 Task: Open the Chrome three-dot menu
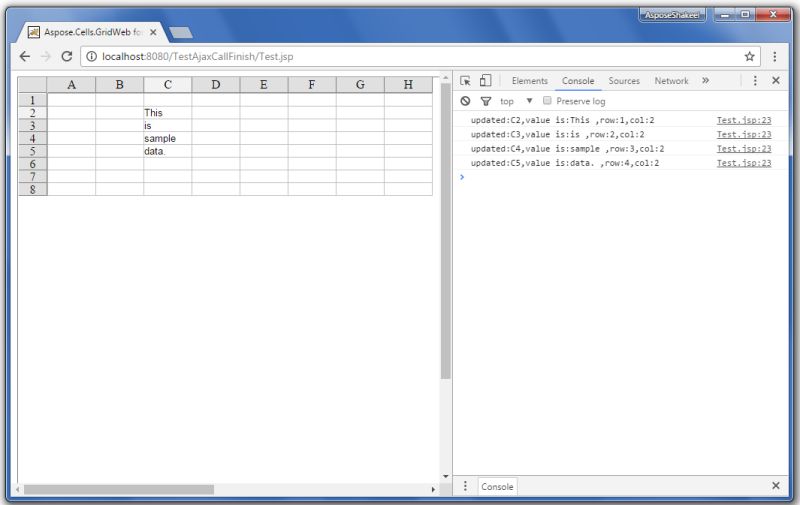774,57
